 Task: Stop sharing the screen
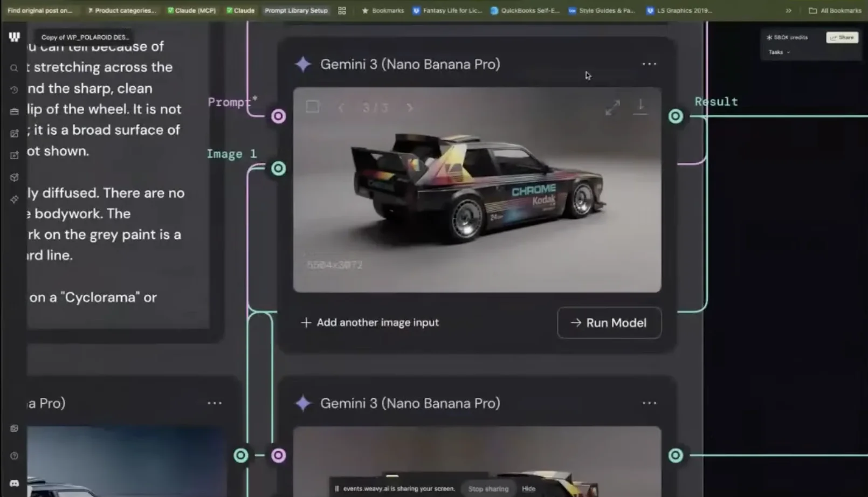[x=488, y=489]
